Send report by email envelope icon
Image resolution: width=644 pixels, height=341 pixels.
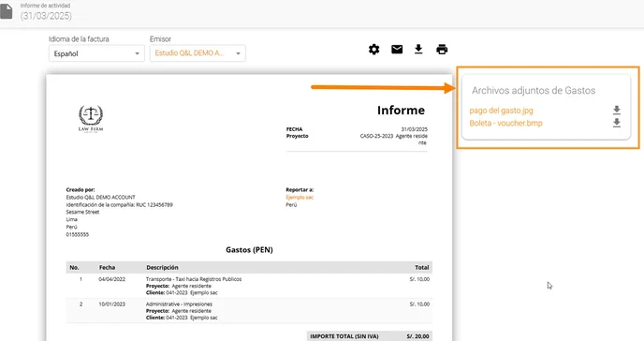click(397, 50)
